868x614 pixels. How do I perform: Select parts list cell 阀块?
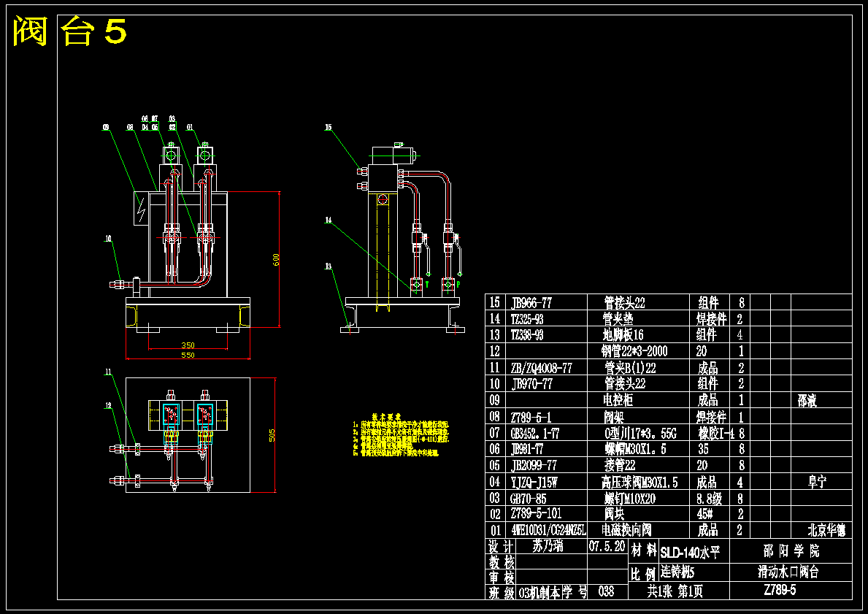pos(614,513)
